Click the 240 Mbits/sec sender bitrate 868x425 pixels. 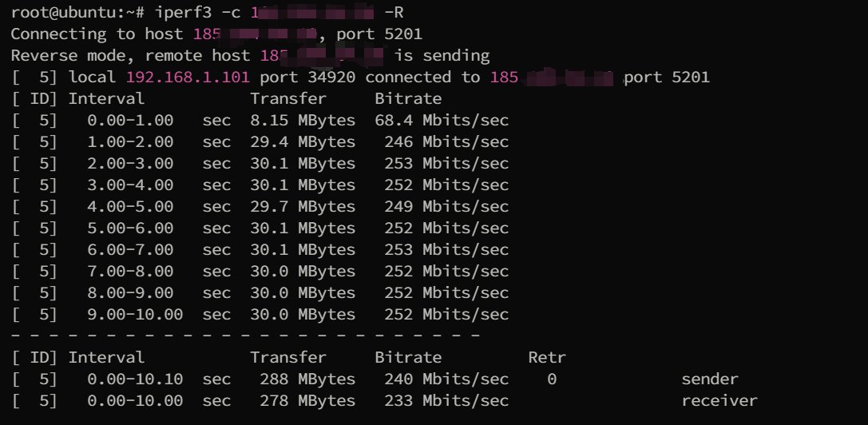click(446, 379)
